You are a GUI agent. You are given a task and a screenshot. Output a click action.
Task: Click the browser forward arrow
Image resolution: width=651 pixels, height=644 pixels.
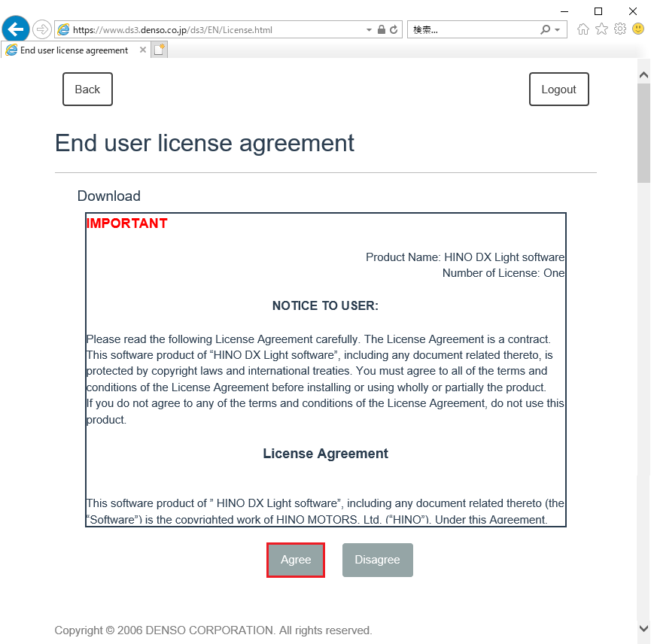pos(41,29)
